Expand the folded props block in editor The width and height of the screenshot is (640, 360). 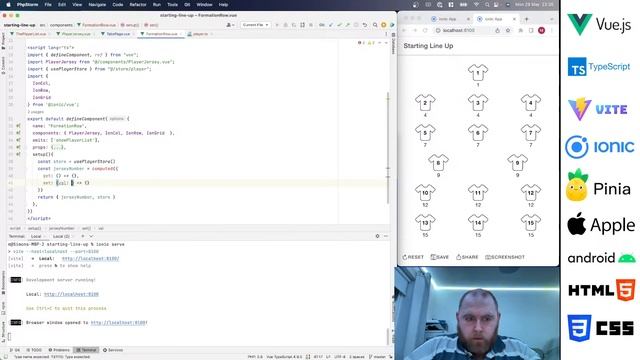(58, 147)
